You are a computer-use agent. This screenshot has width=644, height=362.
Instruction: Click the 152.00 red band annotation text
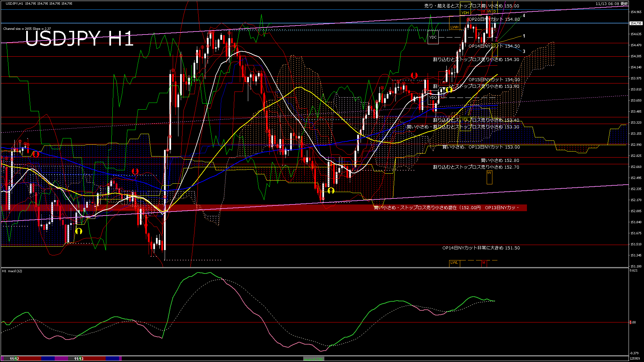pos(446,208)
